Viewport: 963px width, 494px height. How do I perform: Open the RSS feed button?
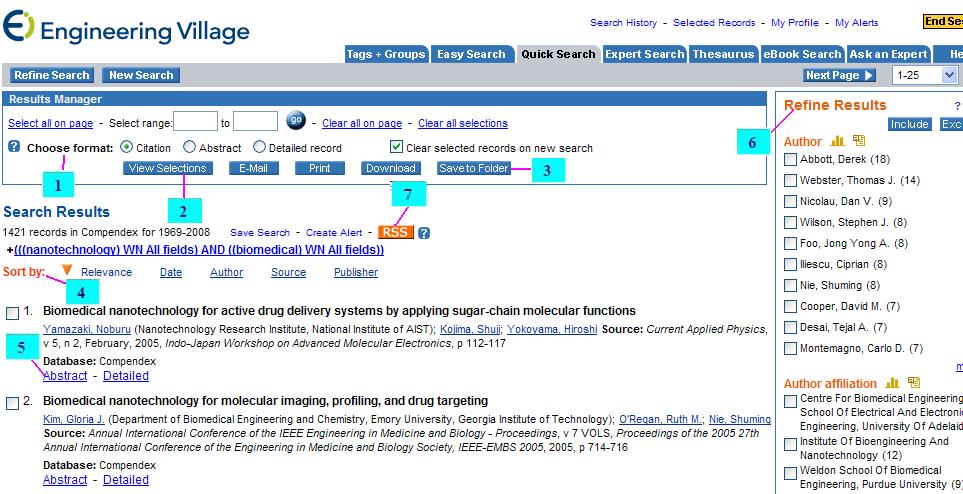(x=396, y=232)
